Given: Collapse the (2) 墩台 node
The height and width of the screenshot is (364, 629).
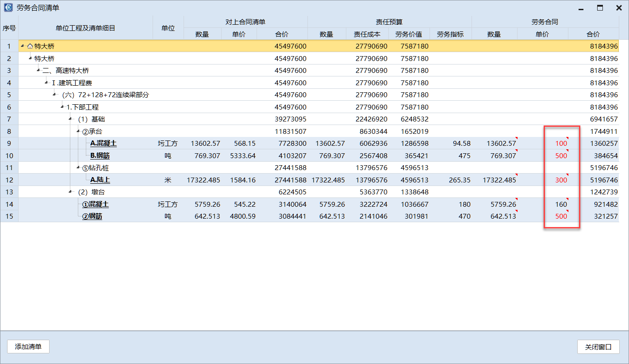Looking at the screenshot, I should click(70, 192).
